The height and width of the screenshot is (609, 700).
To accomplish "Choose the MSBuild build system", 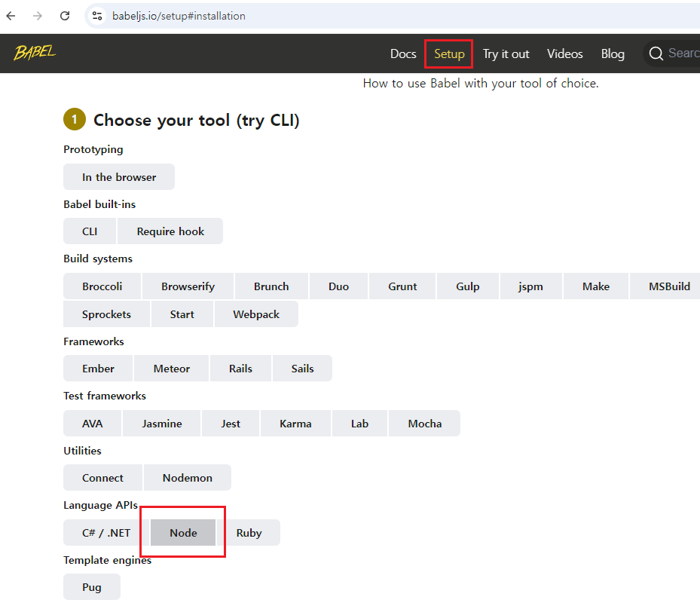I will click(665, 286).
